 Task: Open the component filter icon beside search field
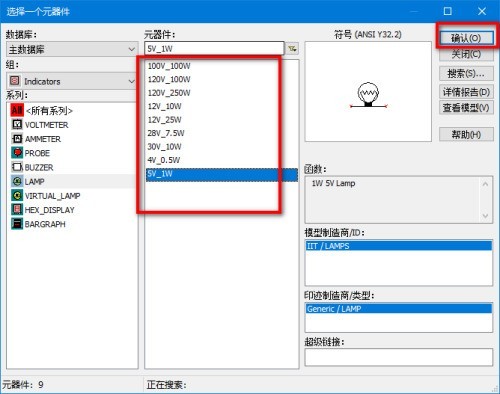tap(292, 49)
